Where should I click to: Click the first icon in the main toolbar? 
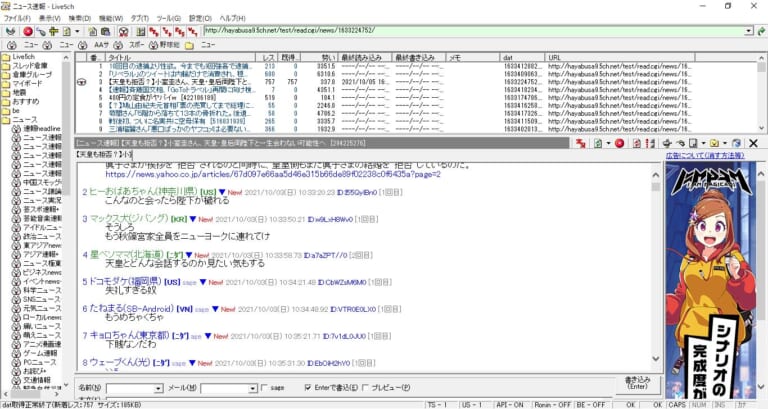click(9, 32)
